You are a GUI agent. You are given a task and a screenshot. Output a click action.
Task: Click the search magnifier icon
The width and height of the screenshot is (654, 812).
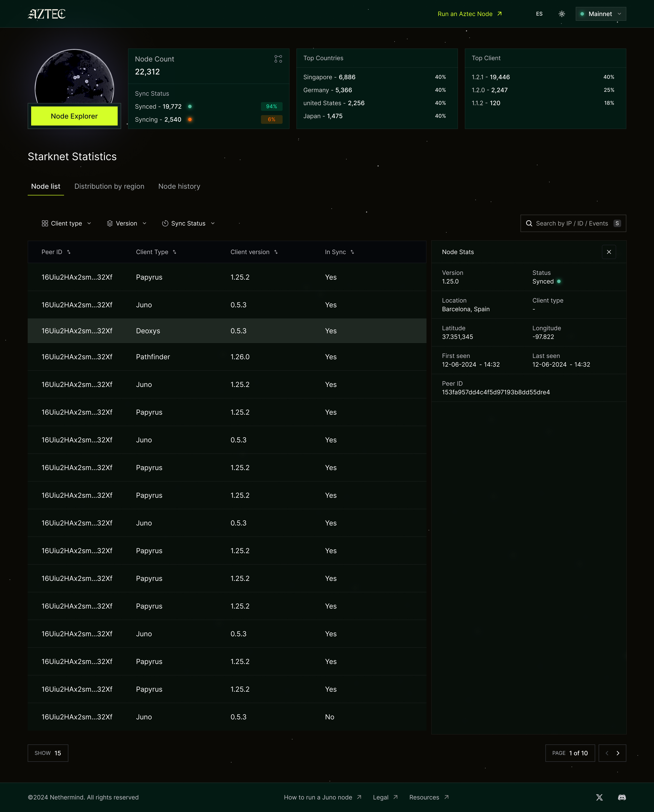pyautogui.click(x=529, y=224)
